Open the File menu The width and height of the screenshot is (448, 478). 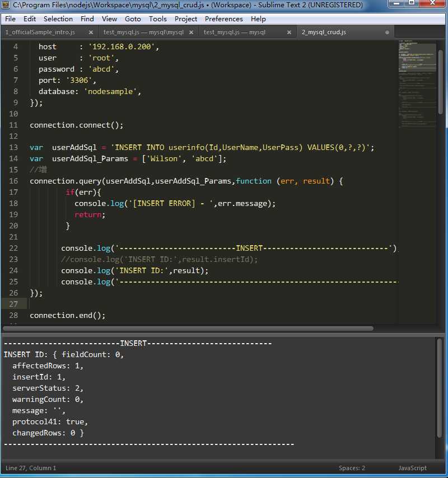coord(11,19)
